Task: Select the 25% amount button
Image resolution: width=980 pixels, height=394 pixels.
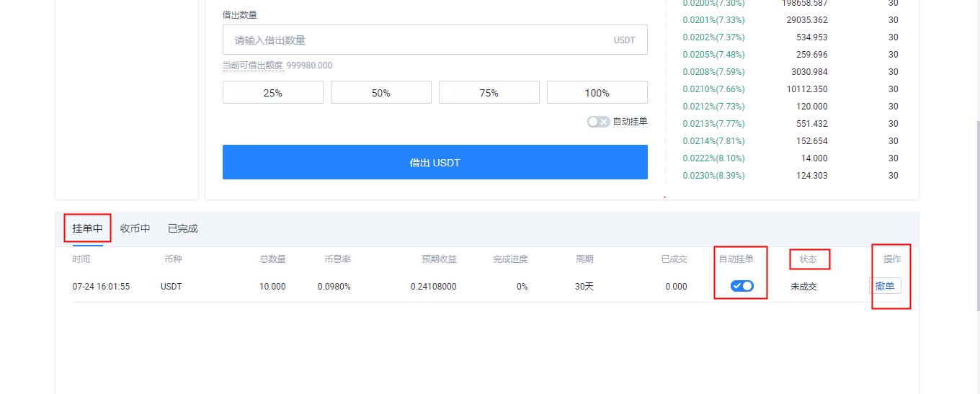Action: (273, 93)
